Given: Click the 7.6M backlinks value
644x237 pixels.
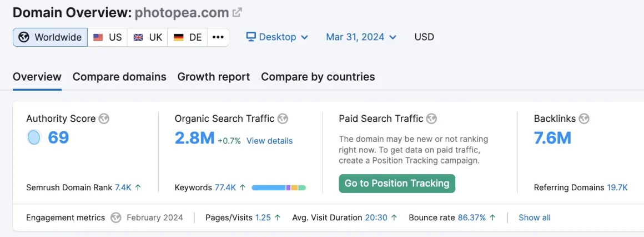Looking at the screenshot, I should tap(552, 138).
